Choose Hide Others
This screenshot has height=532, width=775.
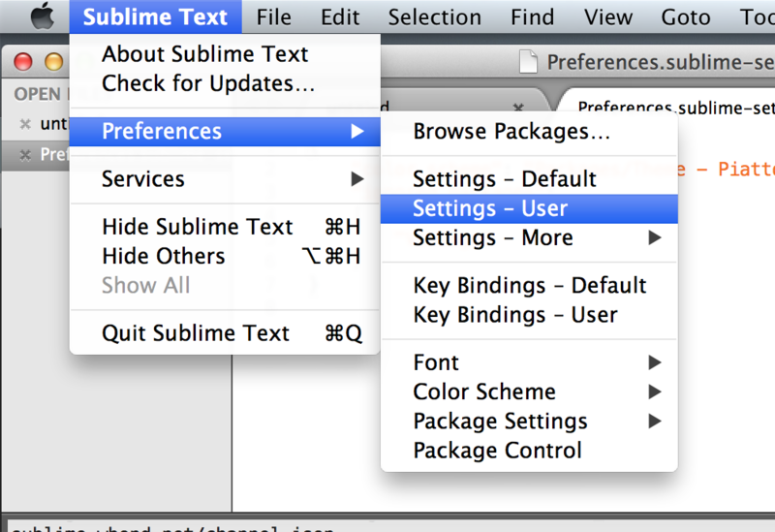pos(225,256)
